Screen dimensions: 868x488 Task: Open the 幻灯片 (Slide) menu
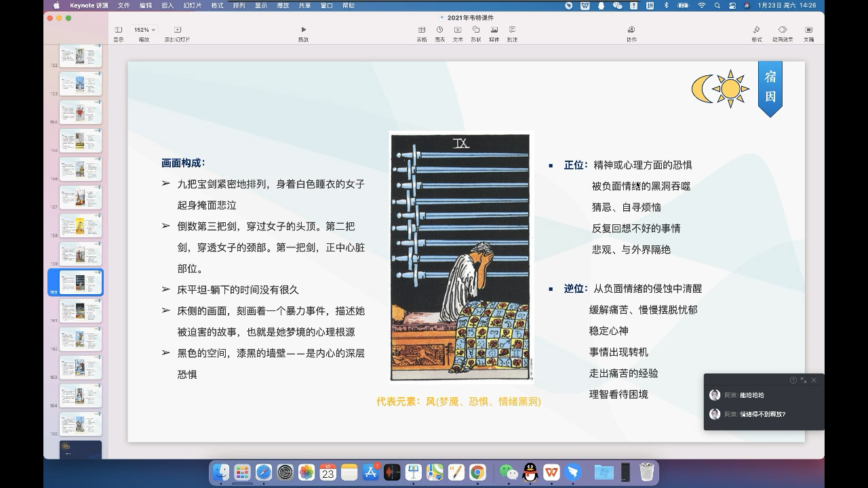[x=193, y=5]
